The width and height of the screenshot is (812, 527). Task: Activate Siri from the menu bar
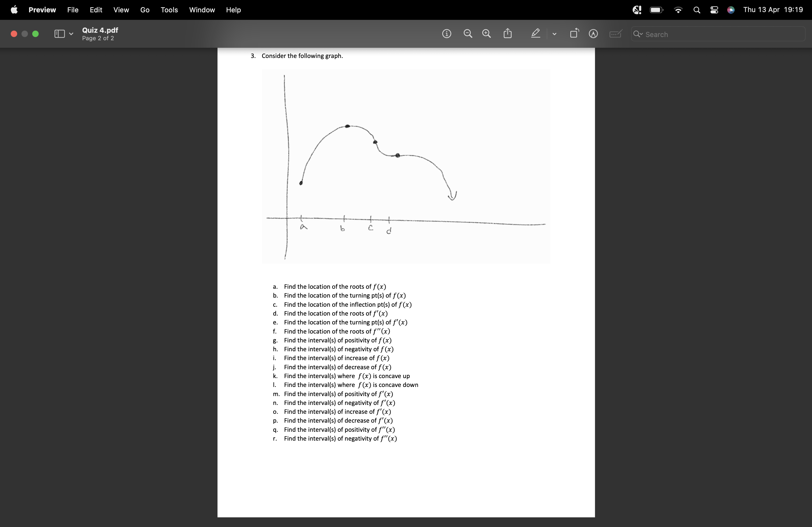[731, 10]
